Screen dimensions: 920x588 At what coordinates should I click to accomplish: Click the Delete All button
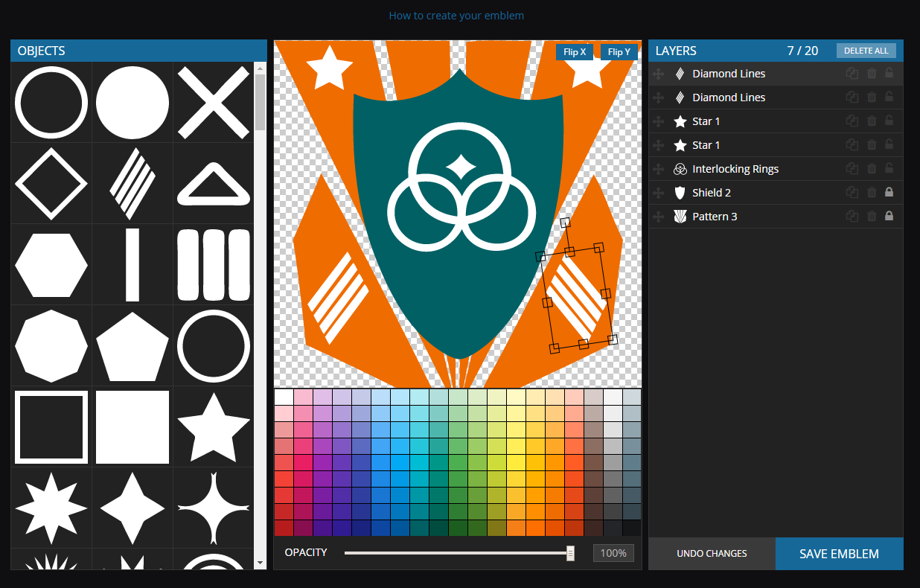866,50
